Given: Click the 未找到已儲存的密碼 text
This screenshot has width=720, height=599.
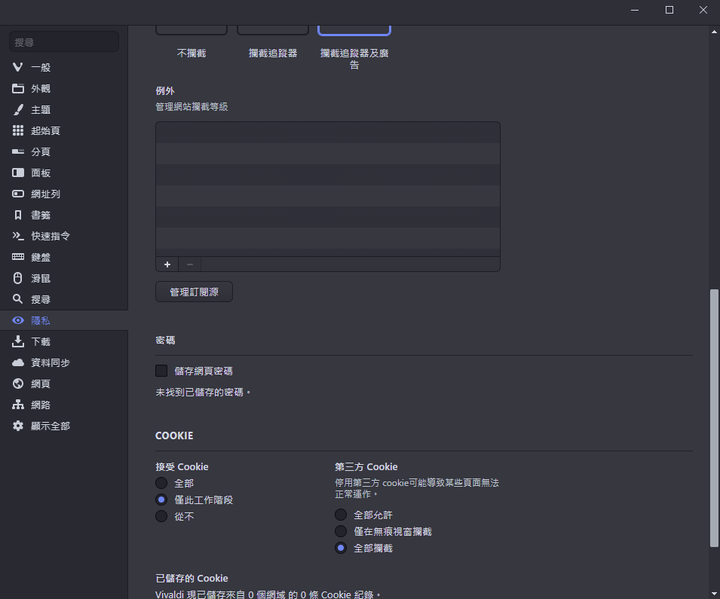Looking at the screenshot, I should click(x=203, y=392).
